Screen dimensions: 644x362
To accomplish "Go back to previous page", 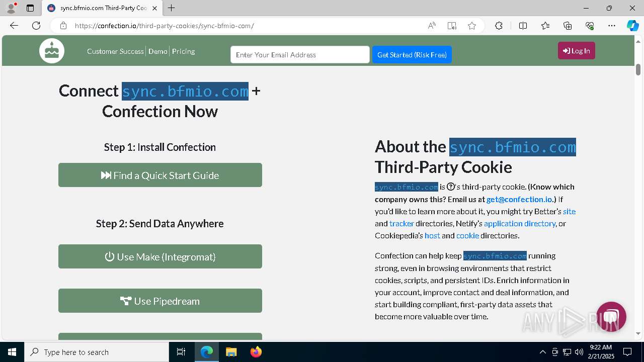I will point(14,26).
